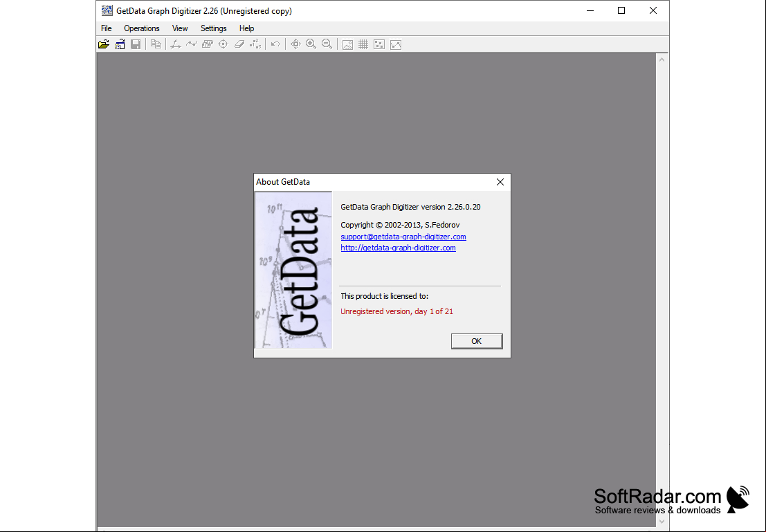The height and width of the screenshot is (532, 766).
Task: Click the "Copyright © 2002-2013, S.Fedorov" text
Action: 400,225
